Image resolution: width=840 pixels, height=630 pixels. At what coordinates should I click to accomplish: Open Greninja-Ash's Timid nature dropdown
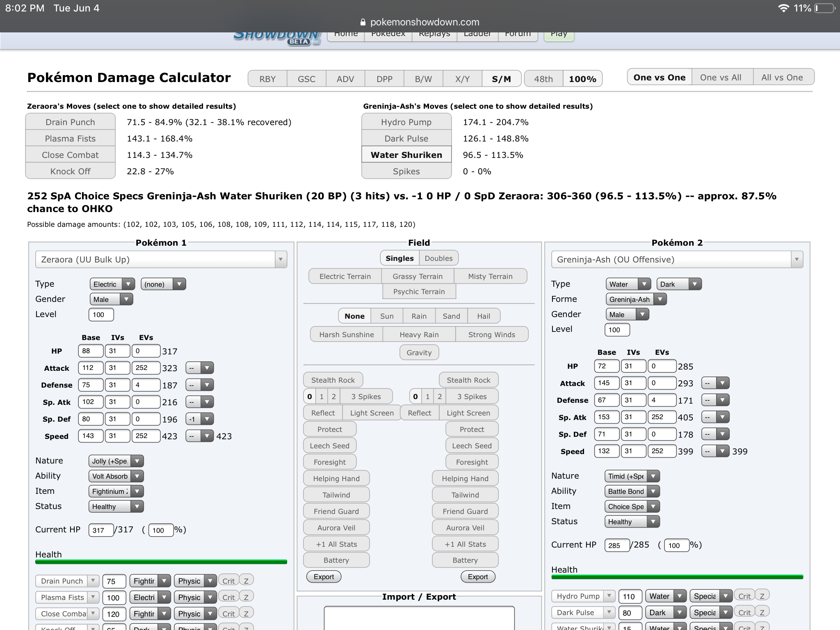click(x=632, y=476)
